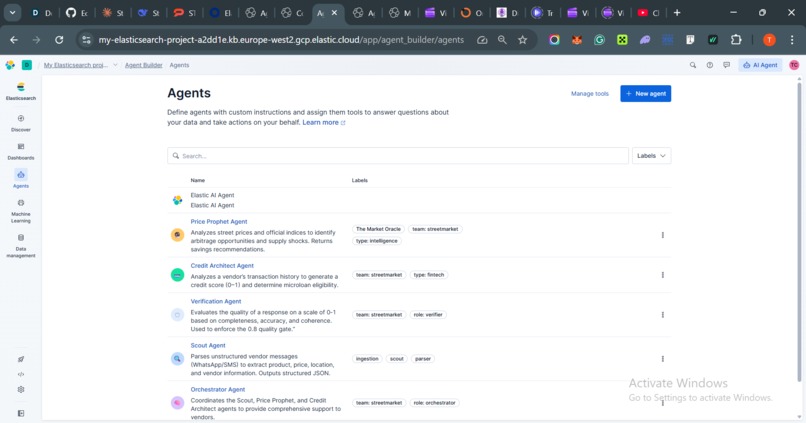Click the role: verifier label badge
Viewport: 806px width, 423px height.
click(428, 315)
